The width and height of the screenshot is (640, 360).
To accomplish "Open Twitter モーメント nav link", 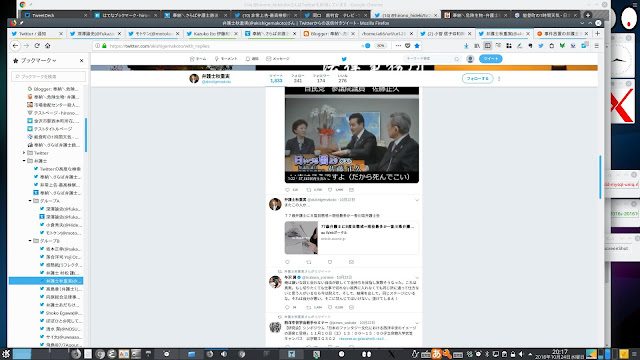I will 226,59.
